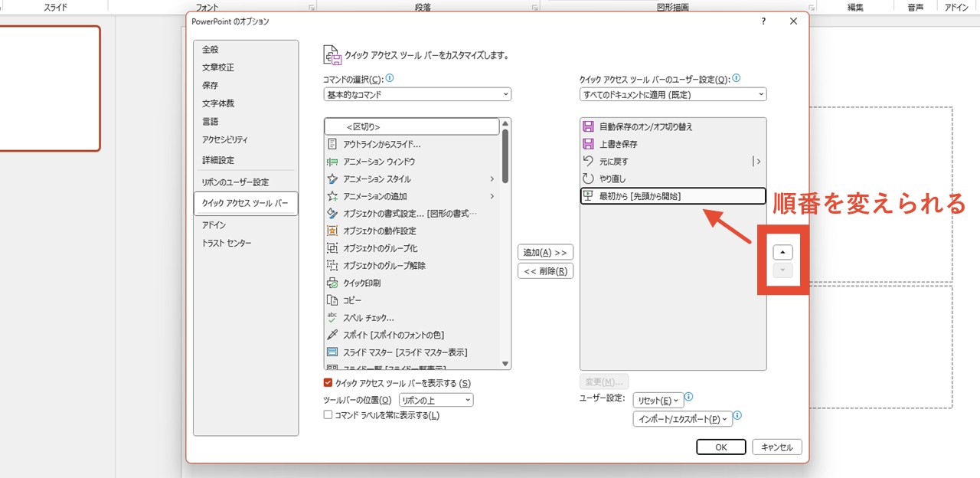Screen dimensions: 980x478
Task: Click the アニメーション スタイル star icon
Action: point(332,179)
